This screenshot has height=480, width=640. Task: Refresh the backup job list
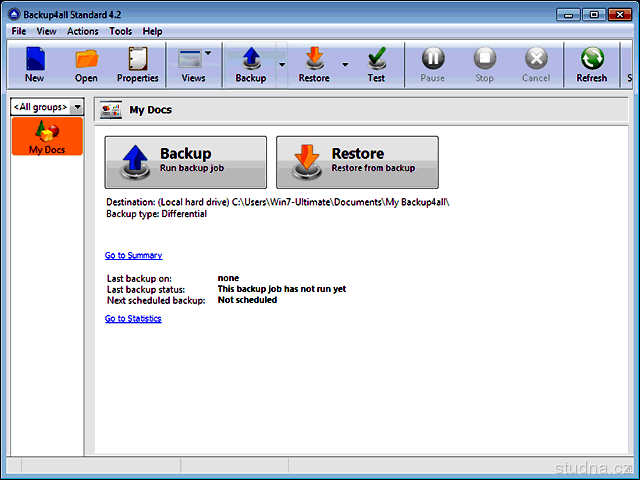tap(591, 63)
